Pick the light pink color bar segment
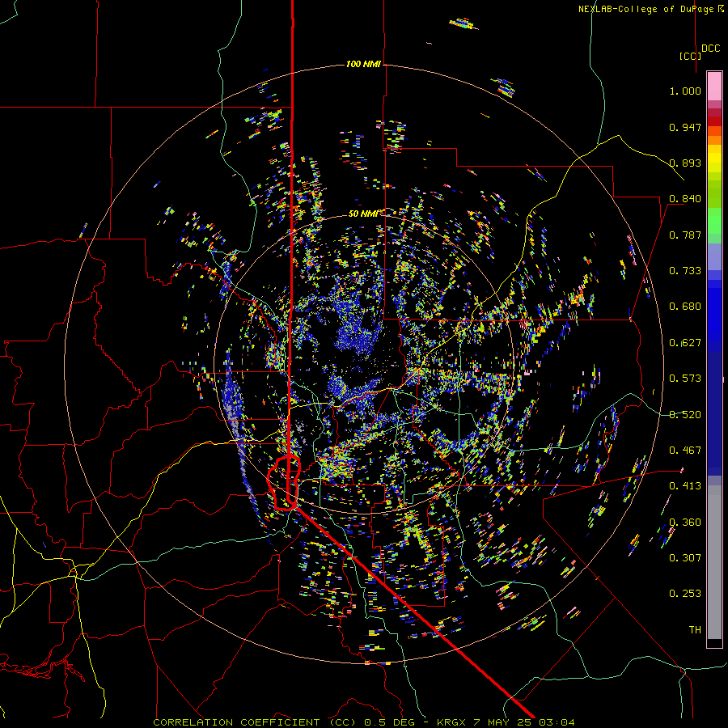The width and height of the screenshot is (728, 728). pos(714,87)
